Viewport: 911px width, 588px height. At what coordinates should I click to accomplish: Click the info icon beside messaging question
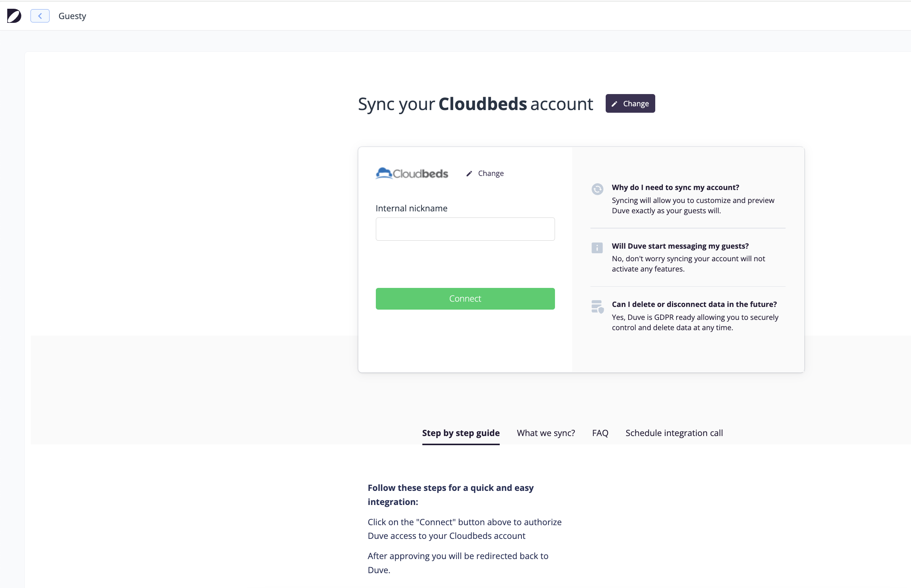pos(597,248)
